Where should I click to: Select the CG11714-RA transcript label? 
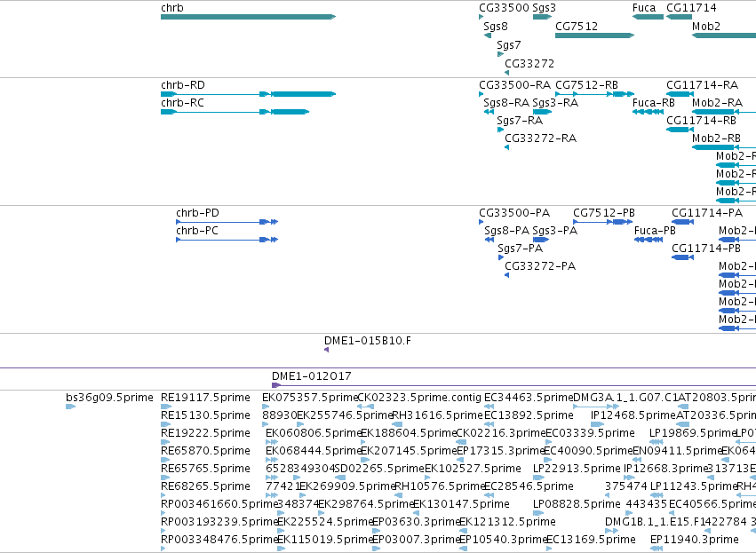(702, 85)
